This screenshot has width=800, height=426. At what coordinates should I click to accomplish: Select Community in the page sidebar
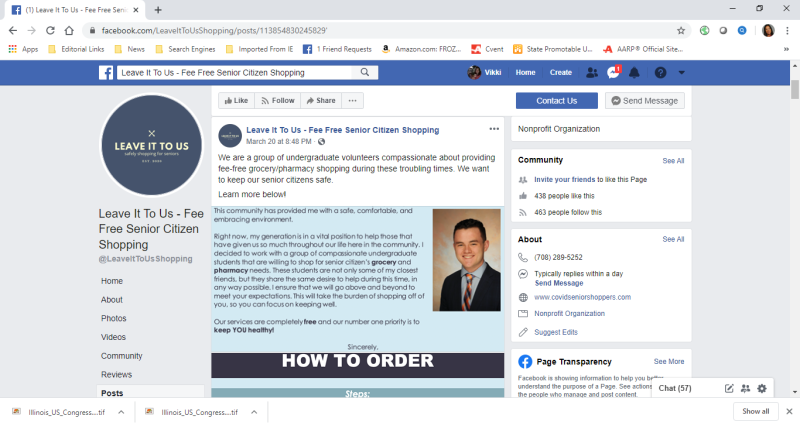click(x=121, y=356)
